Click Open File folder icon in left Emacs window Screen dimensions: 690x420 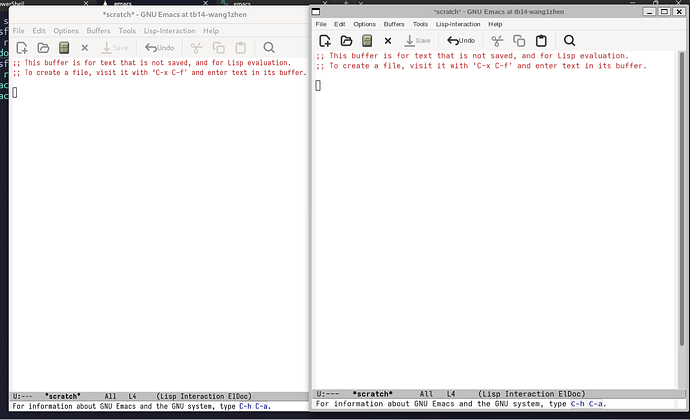[x=43, y=48]
